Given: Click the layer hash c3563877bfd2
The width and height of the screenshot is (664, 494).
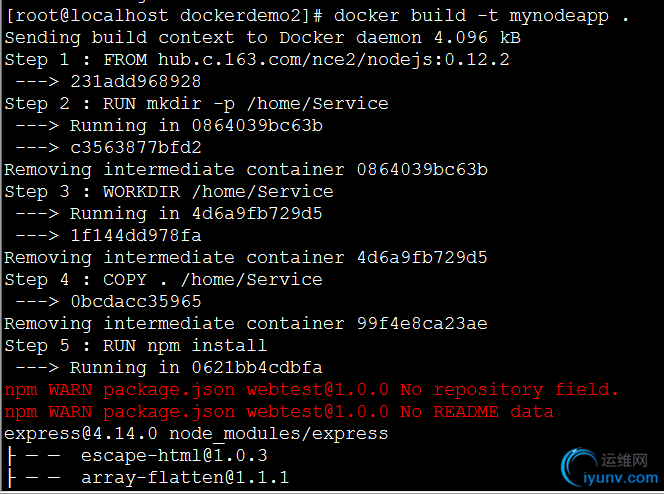Looking at the screenshot, I should point(136,148).
